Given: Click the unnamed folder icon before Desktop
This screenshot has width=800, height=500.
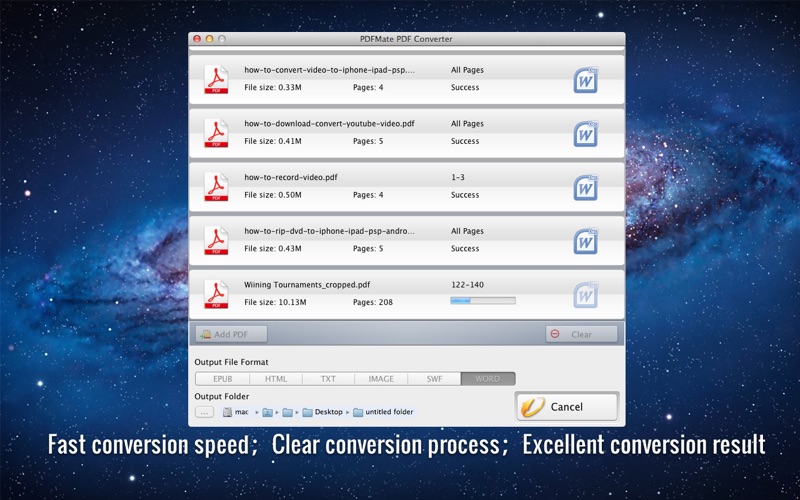Looking at the screenshot, I should pos(288,412).
